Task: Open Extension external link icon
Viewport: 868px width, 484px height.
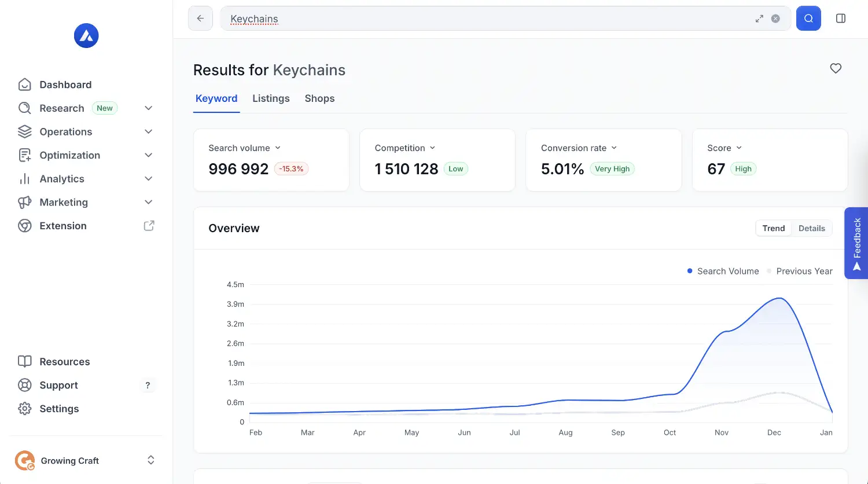Action: point(149,226)
